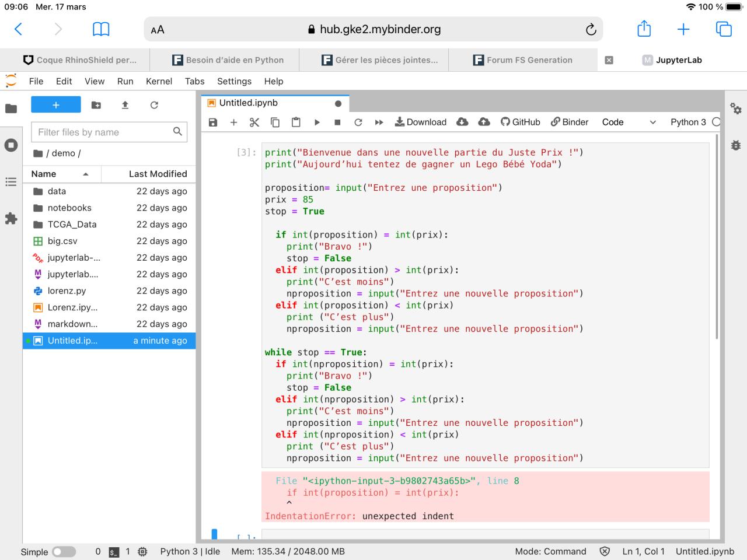Select the big.csv file
Image resolution: width=747 pixels, height=560 pixels.
(109, 241)
